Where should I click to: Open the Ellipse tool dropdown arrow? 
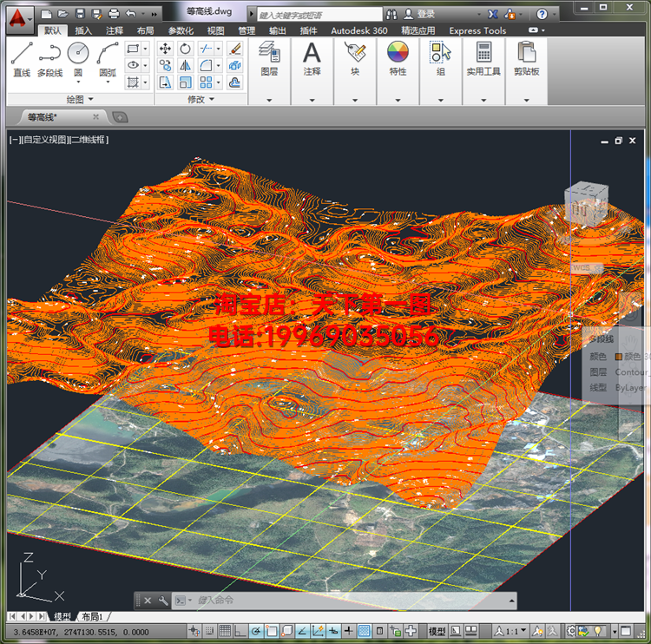click(x=145, y=65)
